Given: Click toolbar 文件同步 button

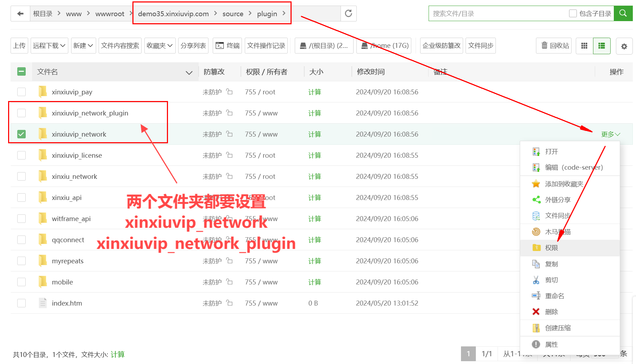Looking at the screenshot, I should click(x=481, y=45).
